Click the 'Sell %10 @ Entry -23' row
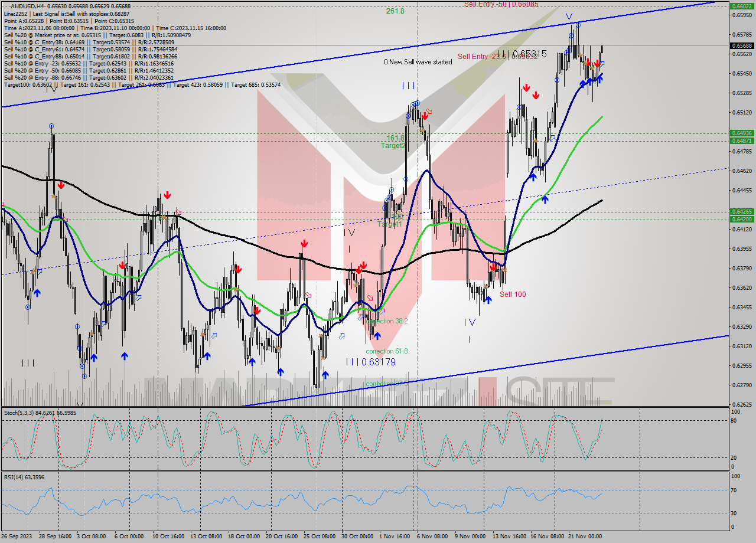The width and height of the screenshot is (756, 543). [90, 63]
